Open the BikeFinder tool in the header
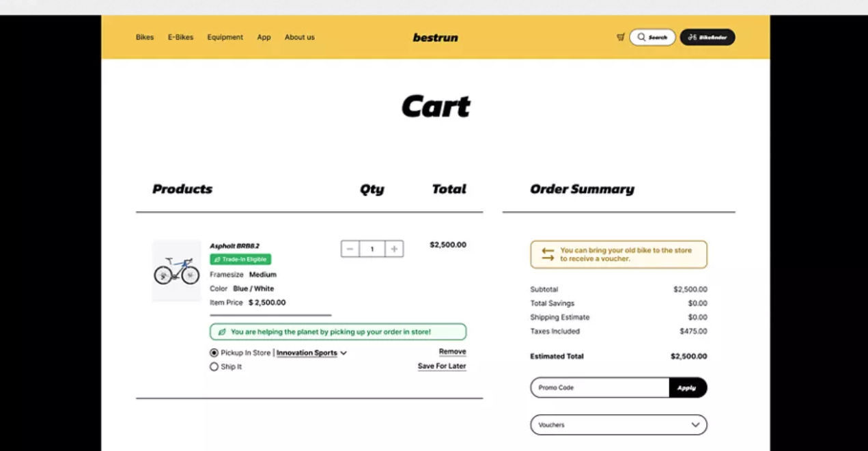The width and height of the screenshot is (868, 451). 708,37
